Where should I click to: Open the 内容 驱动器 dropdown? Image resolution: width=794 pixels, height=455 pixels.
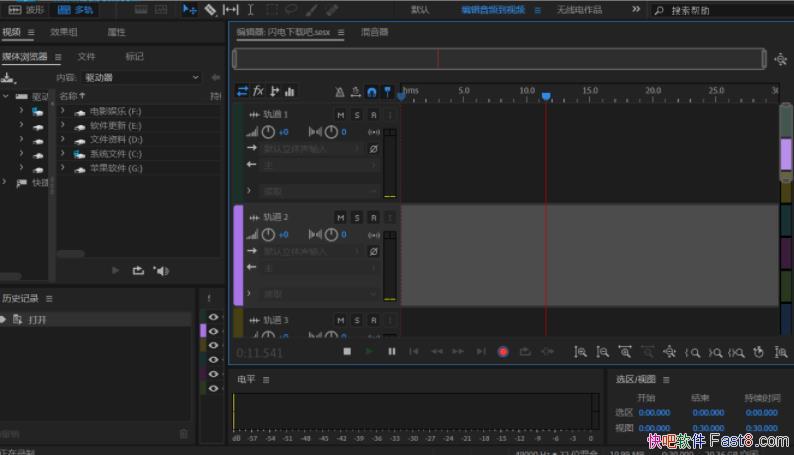pos(142,77)
